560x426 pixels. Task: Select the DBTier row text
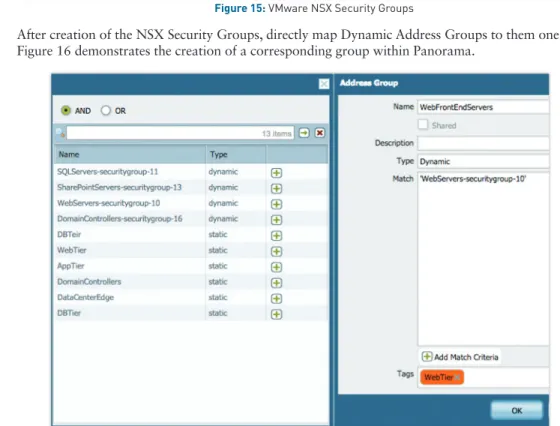pyautogui.click(x=69, y=313)
